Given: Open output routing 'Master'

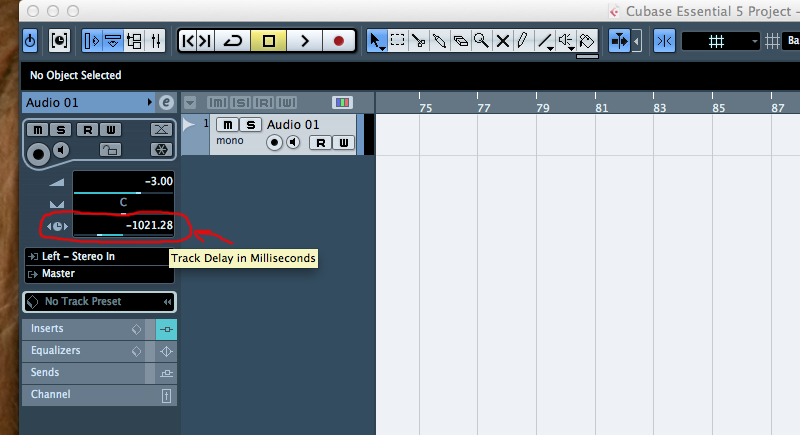Looking at the screenshot, I should 99,274.
